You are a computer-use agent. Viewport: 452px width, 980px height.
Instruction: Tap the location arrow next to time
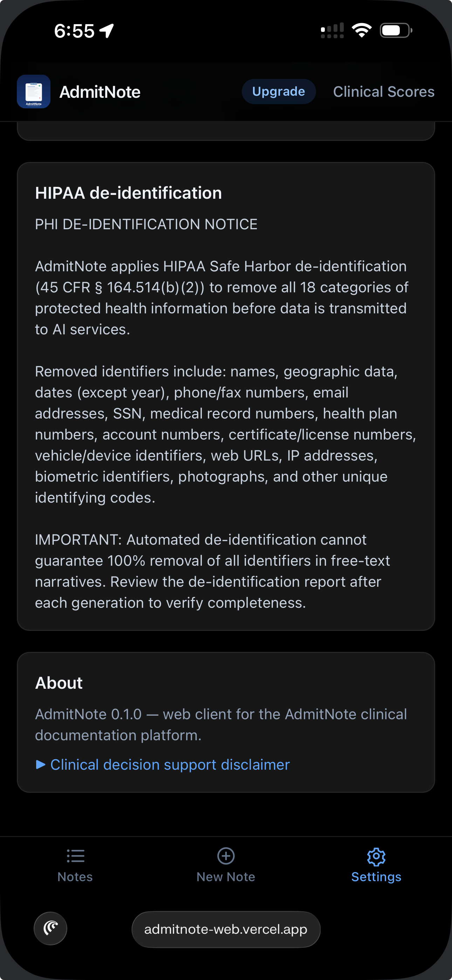pos(107,31)
